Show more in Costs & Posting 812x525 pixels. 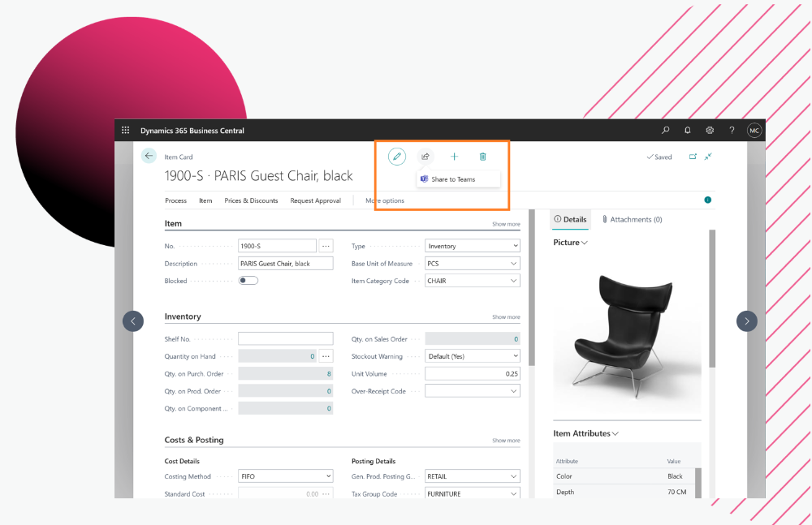[x=506, y=441]
